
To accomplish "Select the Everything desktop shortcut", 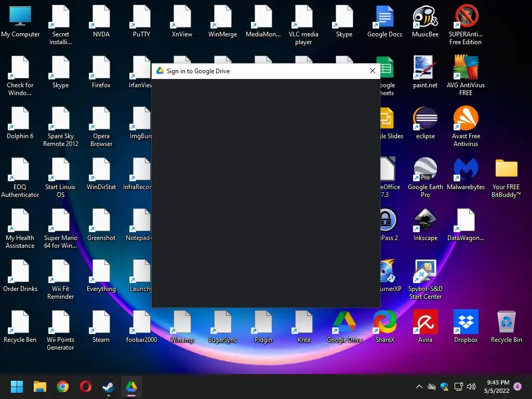I will point(101,275).
